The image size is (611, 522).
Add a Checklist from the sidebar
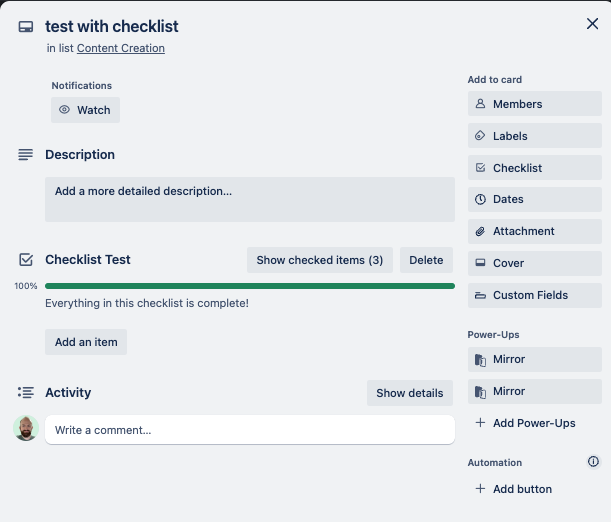click(535, 168)
